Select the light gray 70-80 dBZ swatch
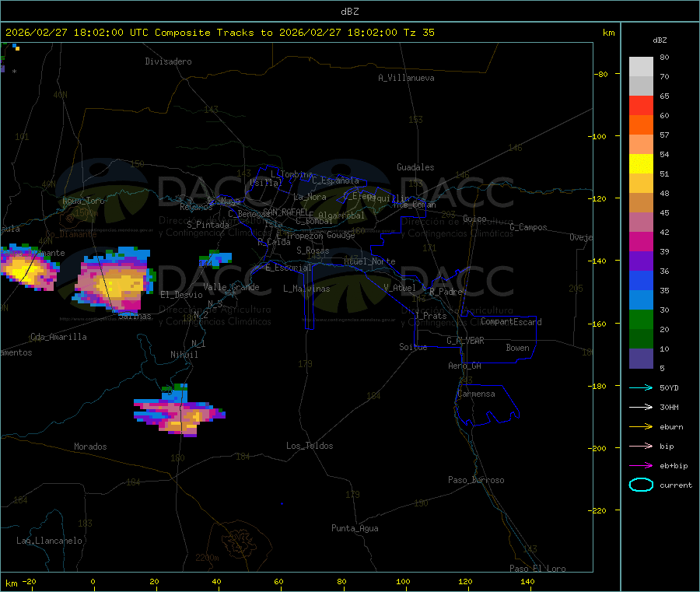This screenshot has width=700, height=592. tap(641, 67)
